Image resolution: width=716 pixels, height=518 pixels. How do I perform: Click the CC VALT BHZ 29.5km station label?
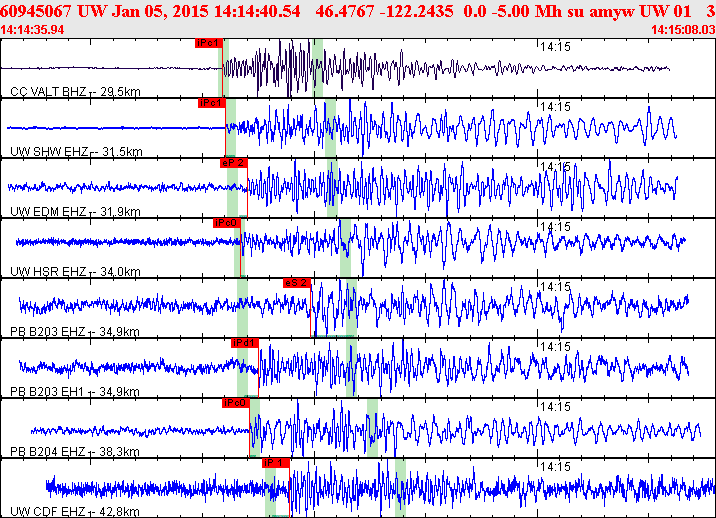click(x=75, y=92)
